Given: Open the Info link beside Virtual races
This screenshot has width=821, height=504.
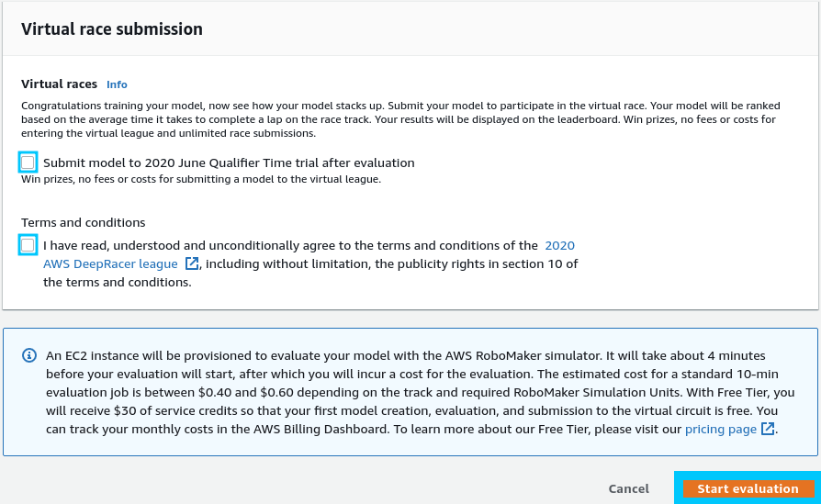Looking at the screenshot, I should point(117,84).
